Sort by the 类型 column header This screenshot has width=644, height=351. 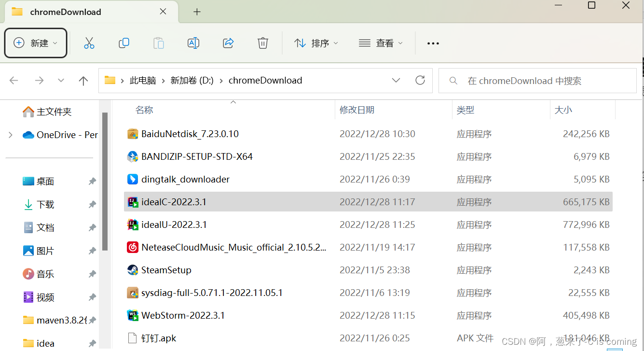pyautogui.click(x=466, y=110)
